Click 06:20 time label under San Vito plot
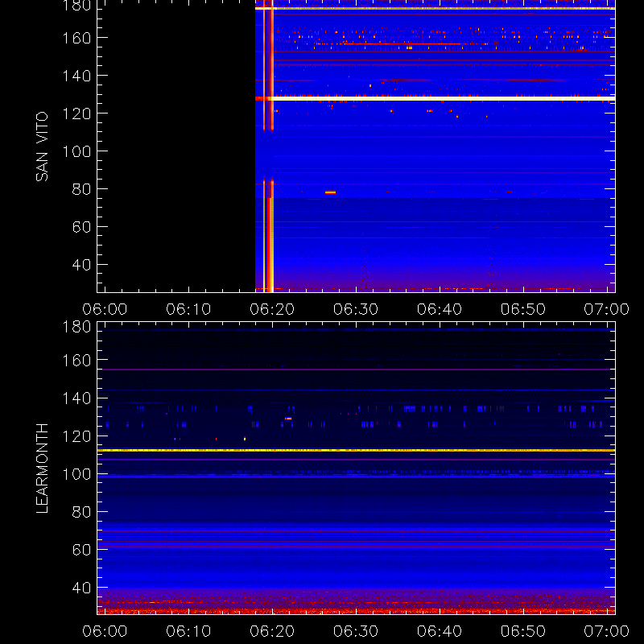The height and width of the screenshot is (644, 644). pyautogui.click(x=272, y=309)
